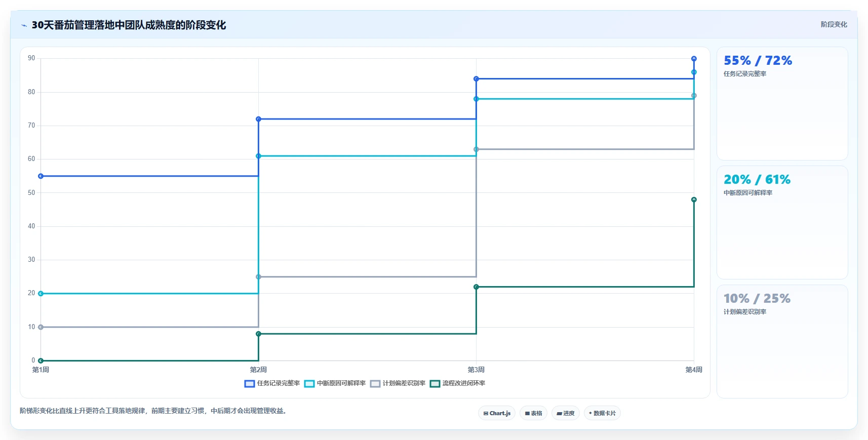The image size is (868, 440).
Task: Toggle the 计划偏差识别率 legend swatch
Action: 375,384
